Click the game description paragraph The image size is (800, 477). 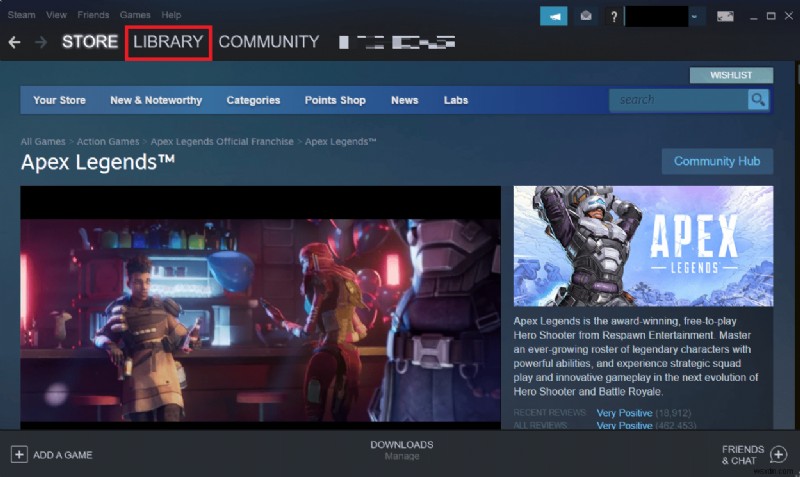coord(636,356)
